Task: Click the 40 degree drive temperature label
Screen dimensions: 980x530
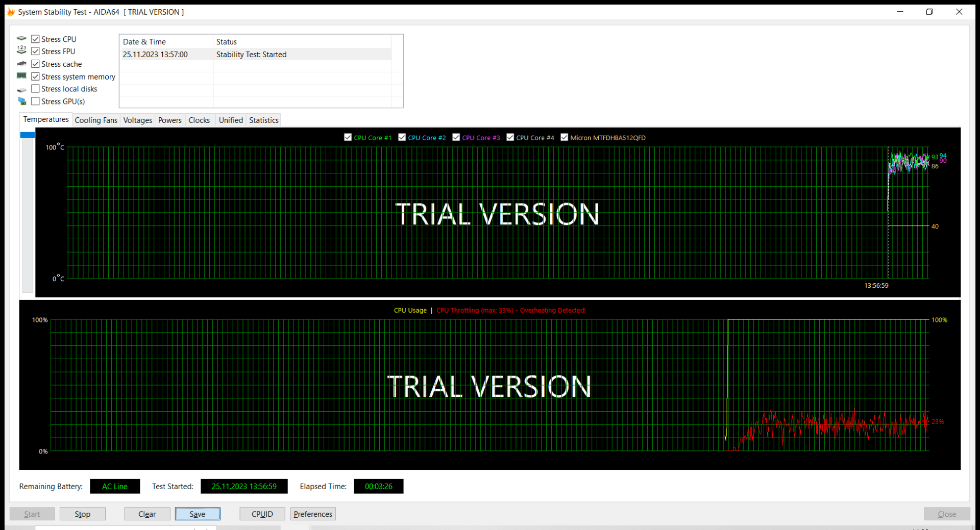Action: pos(935,226)
